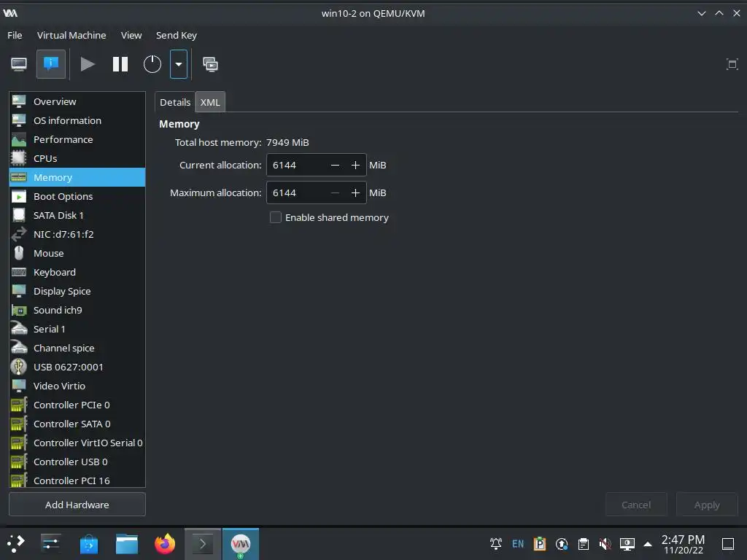Screen dimensions: 747x560
Task: Decrease current allocation with minus button
Action: (x=335, y=165)
